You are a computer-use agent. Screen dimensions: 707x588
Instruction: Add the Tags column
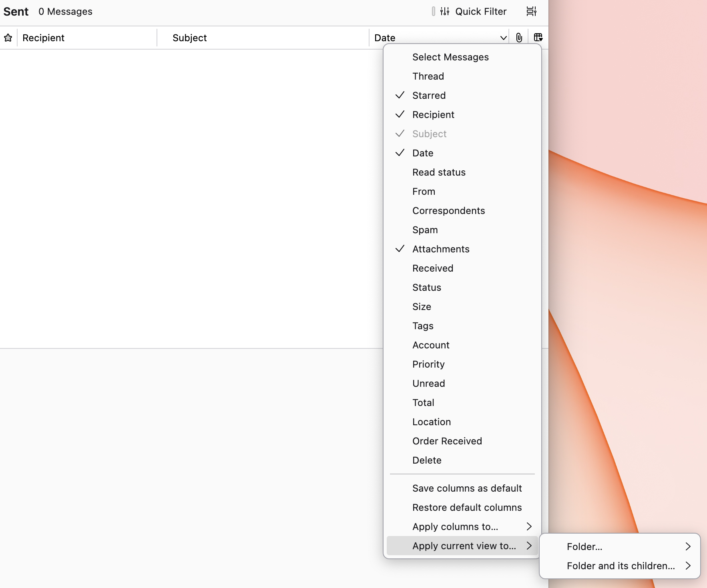pyautogui.click(x=462, y=326)
